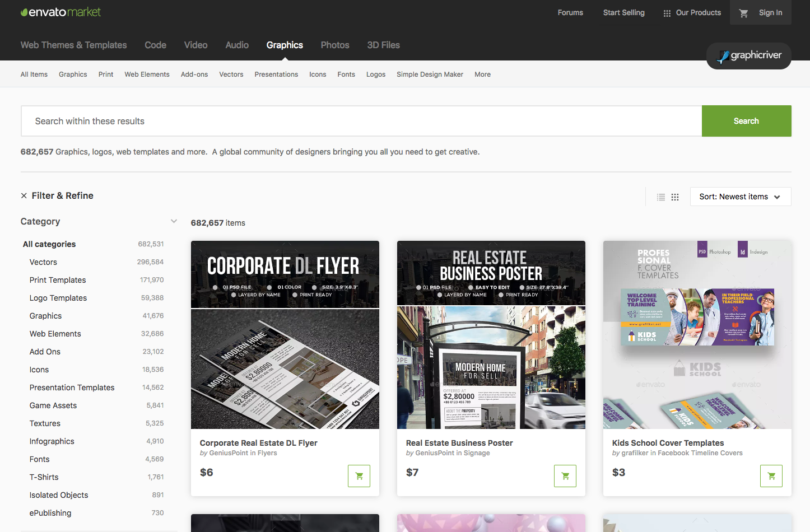Screen dimensions: 810x532
Task: Open Web Themes & Templates tab
Action: [x=73, y=45]
